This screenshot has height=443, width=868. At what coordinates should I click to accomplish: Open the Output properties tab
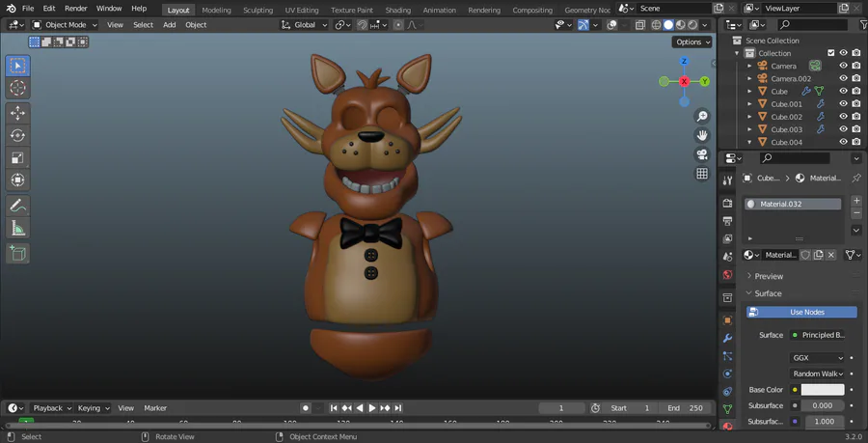click(x=727, y=221)
